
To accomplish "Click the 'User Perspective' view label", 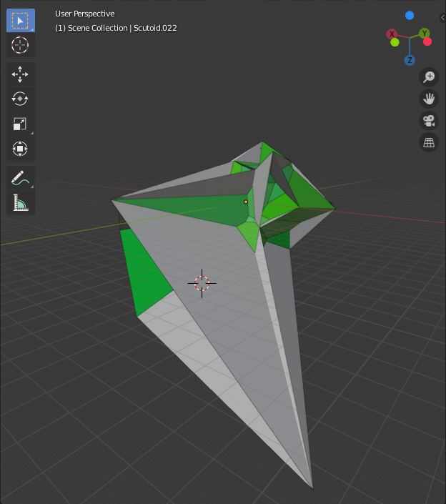I will [85, 14].
